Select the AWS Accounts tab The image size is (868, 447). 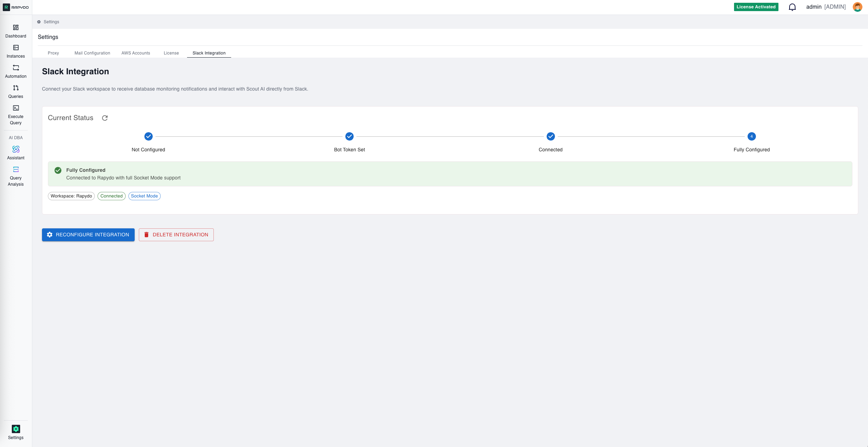tap(135, 53)
